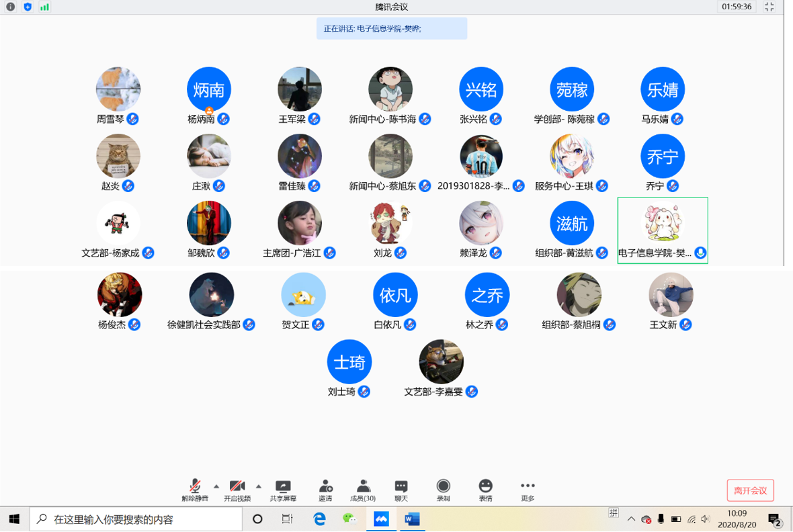Open the 表情 emoji reactions icon
This screenshot has width=793, height=532.
pyautogui.click(x=485, y=490)
